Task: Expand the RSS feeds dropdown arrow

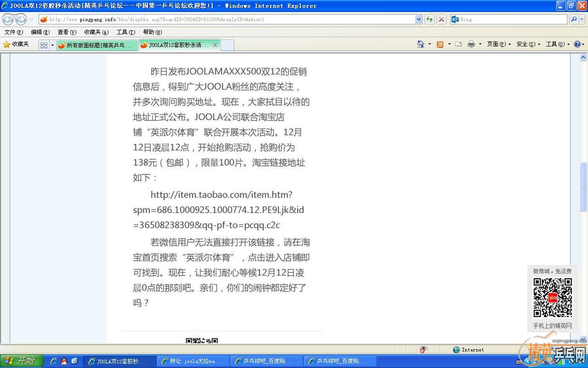Action: [449, 44]
